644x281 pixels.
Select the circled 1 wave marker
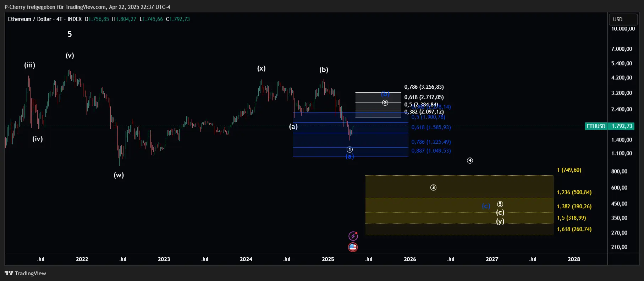click(349, 150)
